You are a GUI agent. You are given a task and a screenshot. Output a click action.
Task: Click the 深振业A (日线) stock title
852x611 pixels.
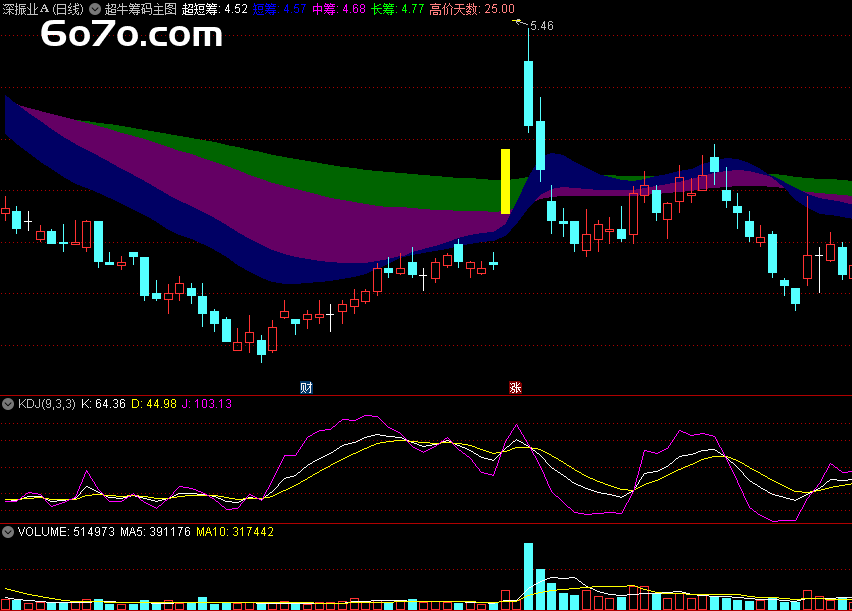click(43, 9)
